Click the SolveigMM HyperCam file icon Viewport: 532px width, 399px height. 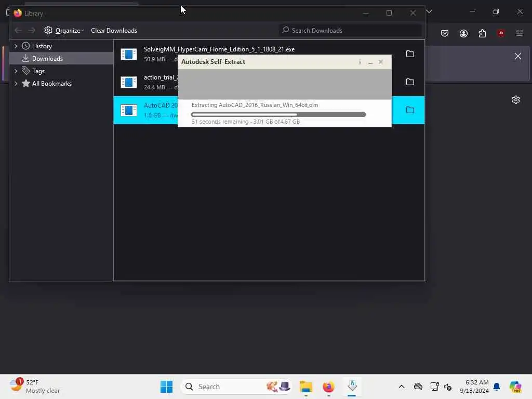pyautogui.click(x=129, y=54)
